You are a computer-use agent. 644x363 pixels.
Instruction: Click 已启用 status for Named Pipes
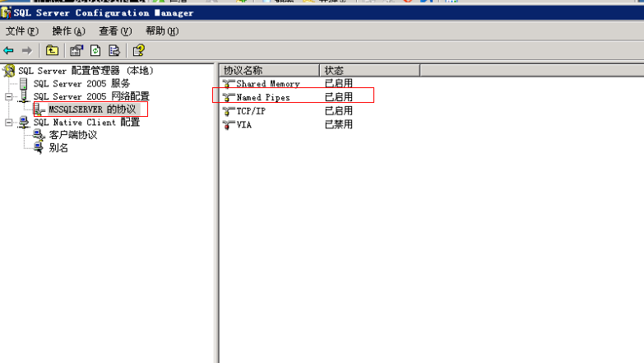(339, 97)
